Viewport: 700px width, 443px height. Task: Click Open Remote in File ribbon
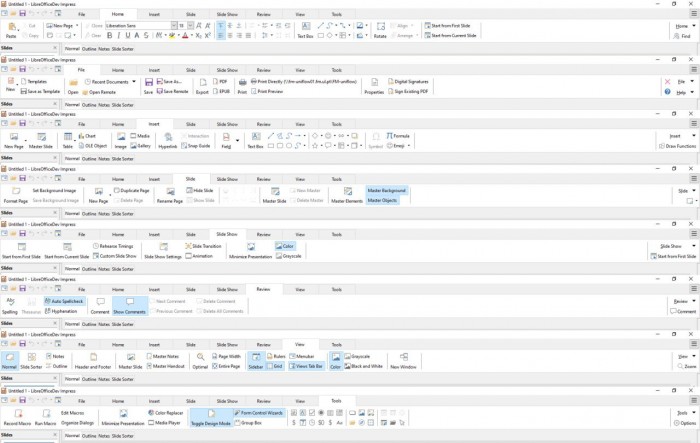coord(99,92)
